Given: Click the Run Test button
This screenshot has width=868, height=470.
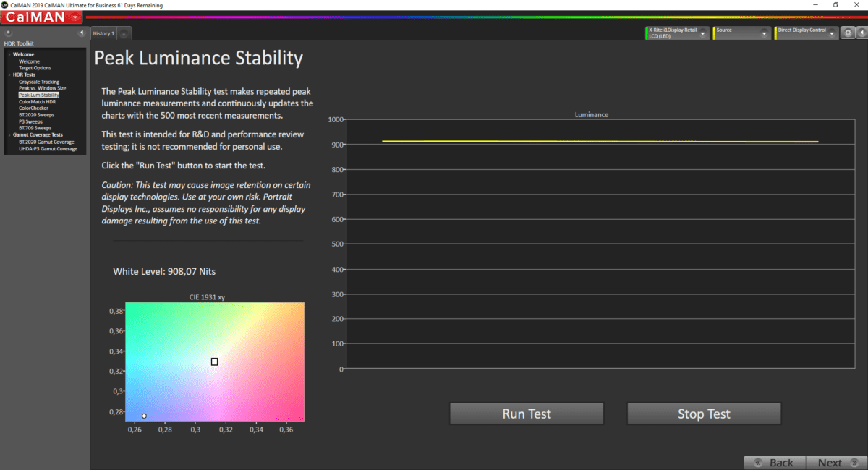Looking at the screenshot, I should [x=527, y=414].
